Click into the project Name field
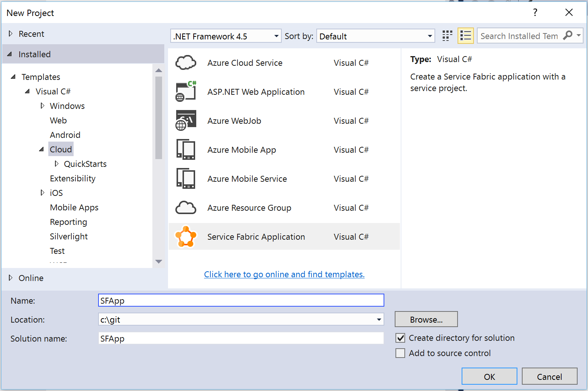The width and height of the screenshot is (588, 391). [x=241, y=300]
